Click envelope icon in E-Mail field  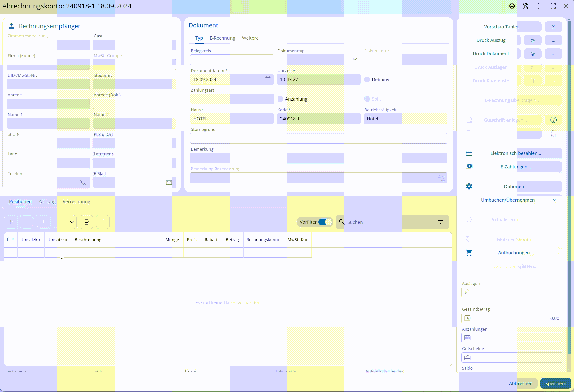[169, 183]
